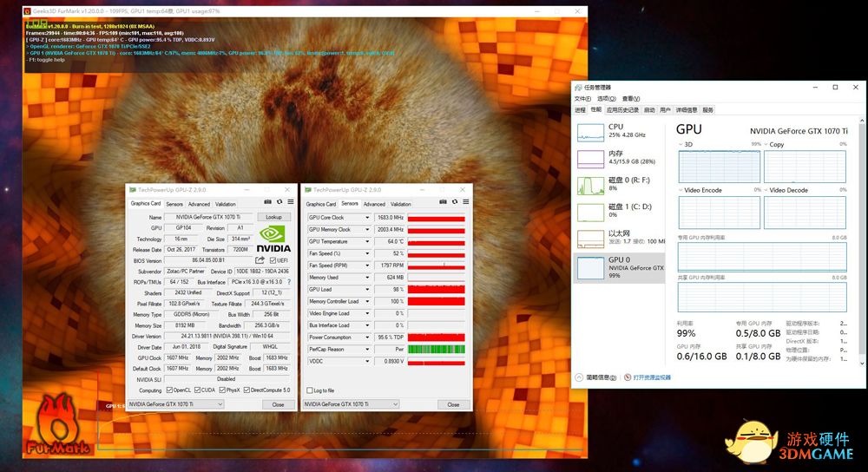
Task: Expand the 3D engine graph dropdown in Task Manager
Action: 681,144
